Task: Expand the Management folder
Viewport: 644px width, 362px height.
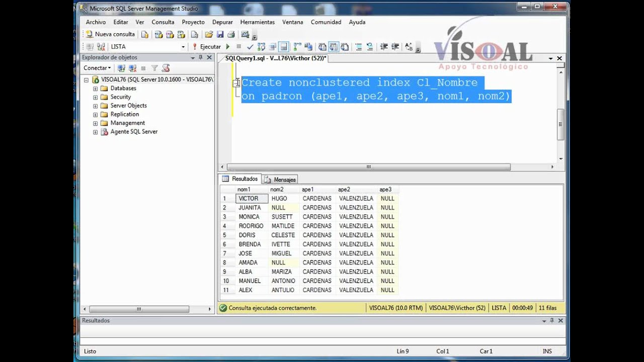Action: click(x=95, y=123)
